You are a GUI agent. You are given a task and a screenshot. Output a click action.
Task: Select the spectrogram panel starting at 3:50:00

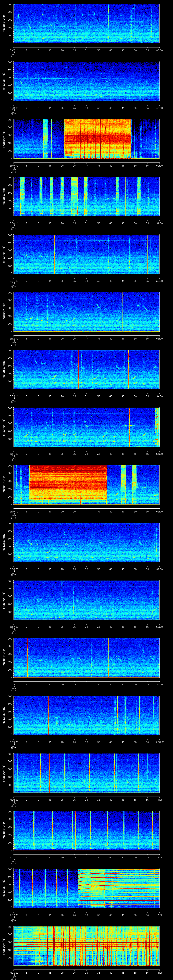point(87,196)
